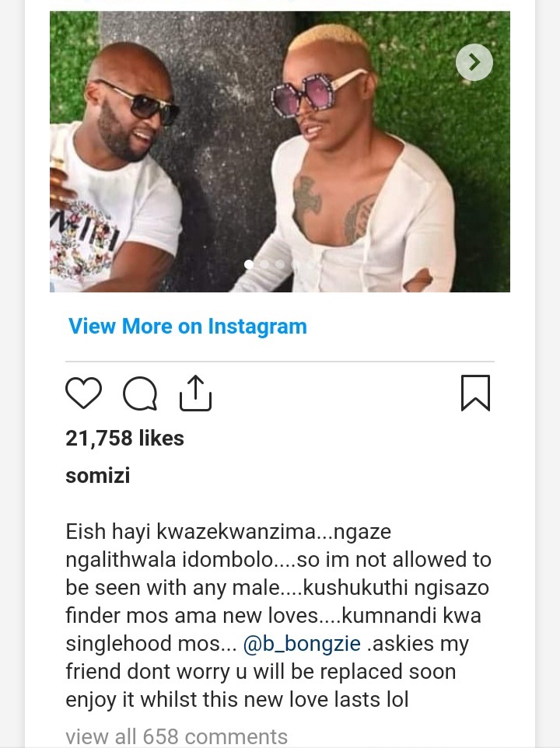Open the @b_bongzie mention
This screenshot has height=748, width=560.
point(302,644)
